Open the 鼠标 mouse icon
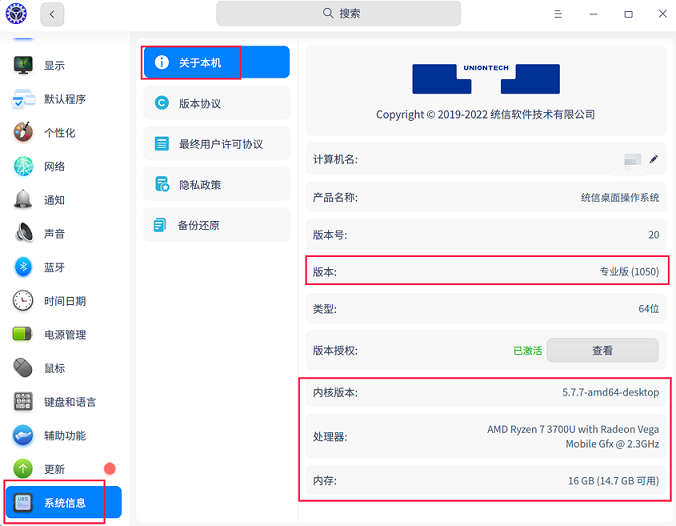The height and width of the screenshot is (526, 676). click(x=23, y=368)
